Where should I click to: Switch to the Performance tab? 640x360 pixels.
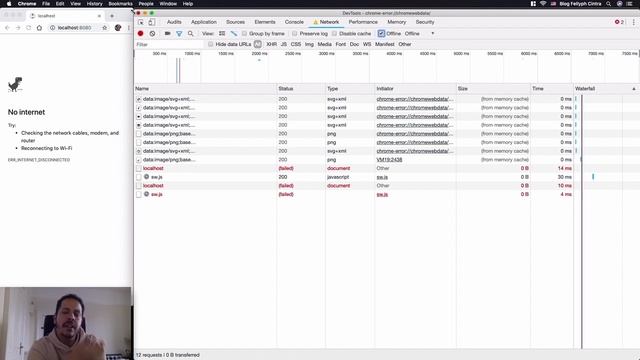click(x=363, y=22)
